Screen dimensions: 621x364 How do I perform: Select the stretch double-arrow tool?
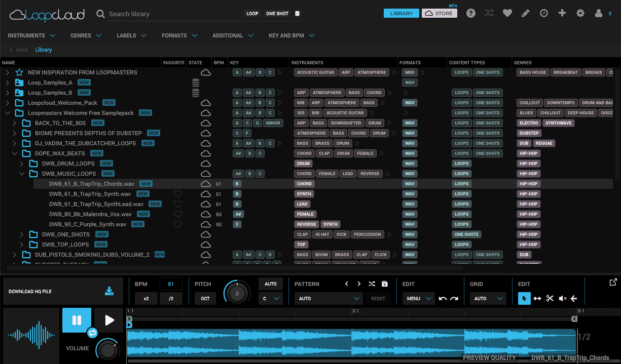pyautogui.click(x=537, y=298)
